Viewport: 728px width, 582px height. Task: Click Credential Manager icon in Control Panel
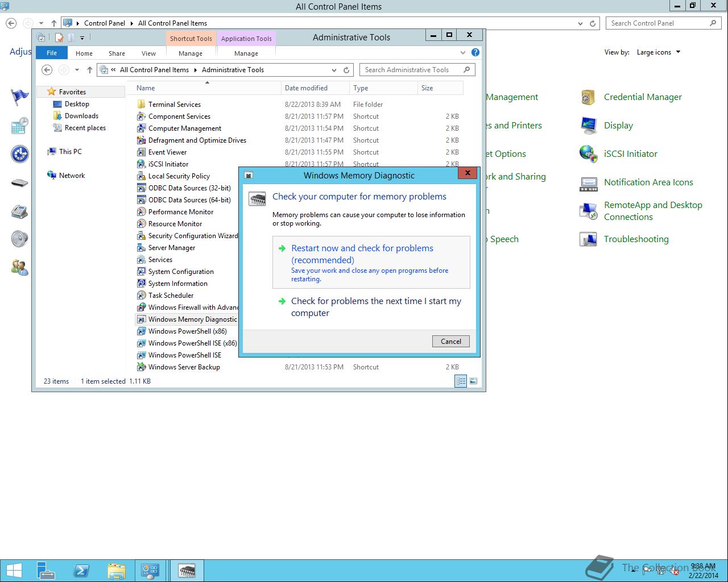click(588, 97)
